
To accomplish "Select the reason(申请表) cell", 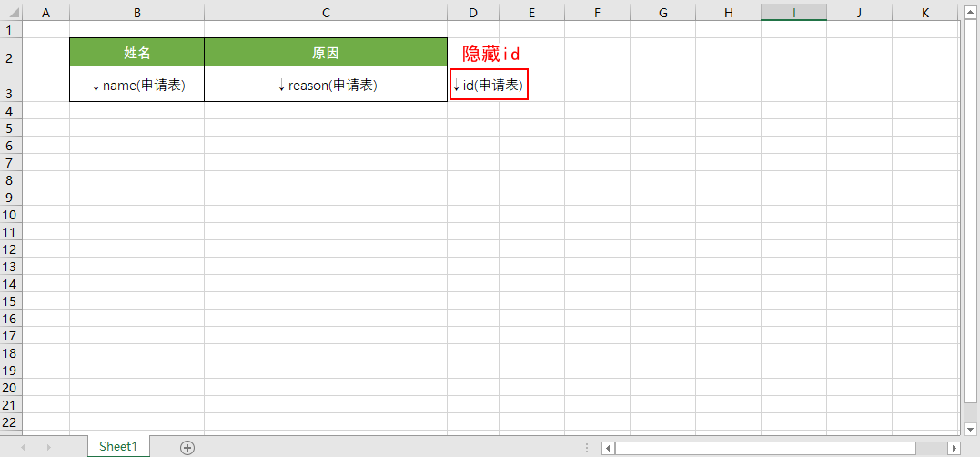I will (x=326, y=84).
